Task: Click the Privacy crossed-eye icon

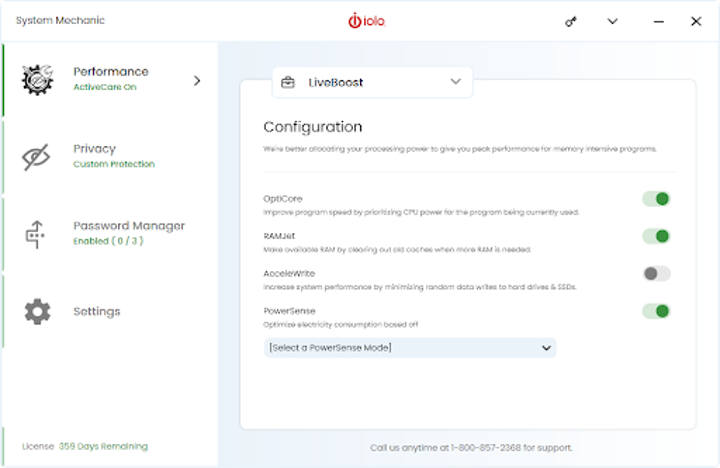Action: point(37,157)
